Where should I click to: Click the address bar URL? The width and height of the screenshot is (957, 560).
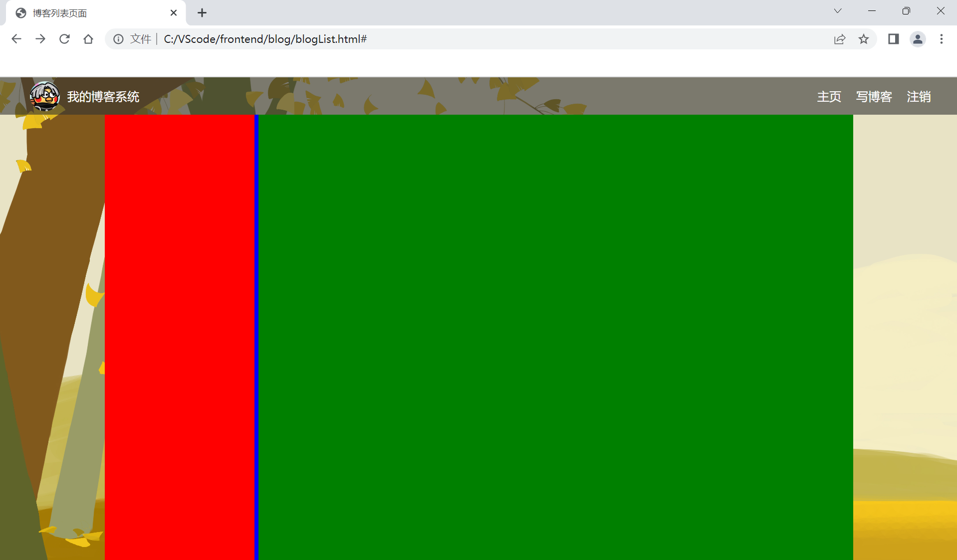265,39
